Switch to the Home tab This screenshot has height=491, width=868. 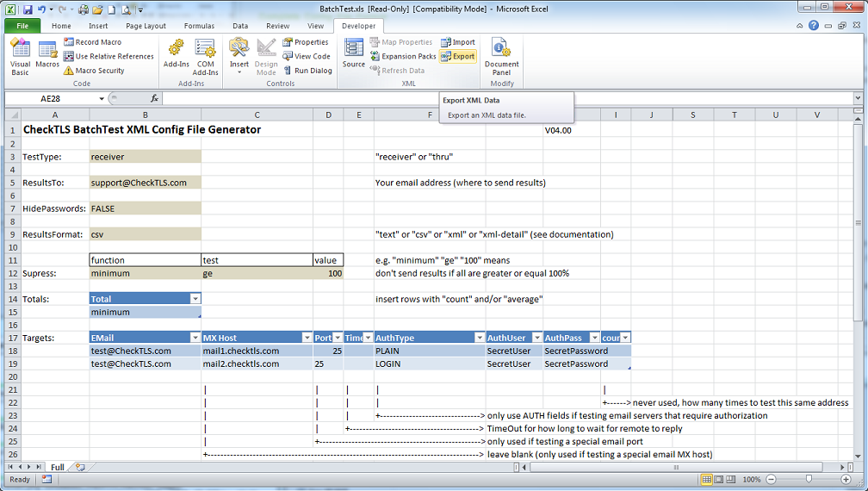[61, 26]
